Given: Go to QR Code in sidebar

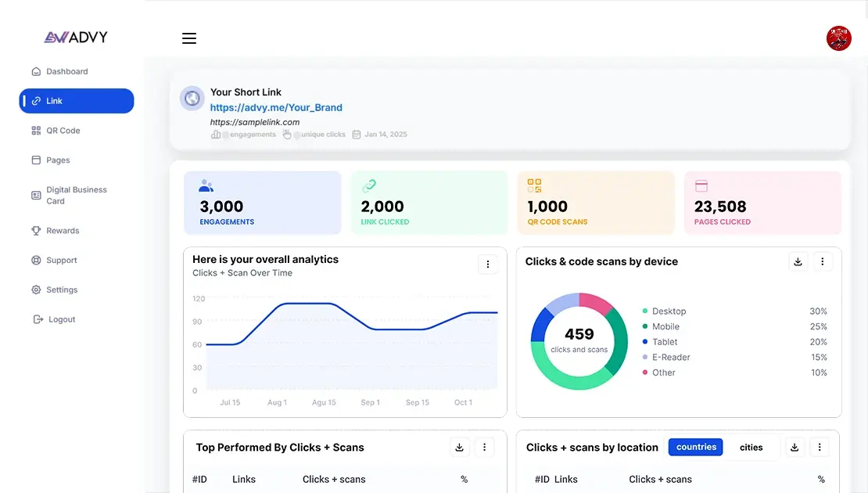Looking at the screenshot, I should pyautogui.click(x=63, y=131).
